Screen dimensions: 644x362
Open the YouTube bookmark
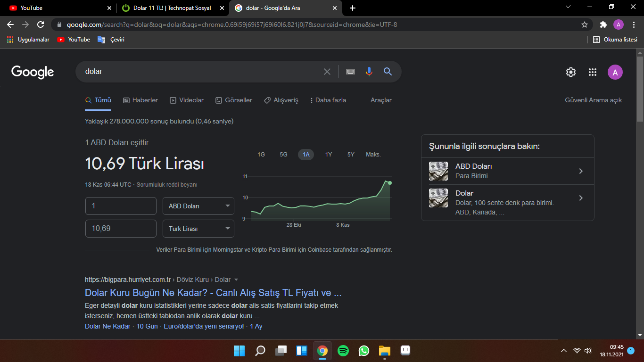pyautogui.click(x=74, y=40)
